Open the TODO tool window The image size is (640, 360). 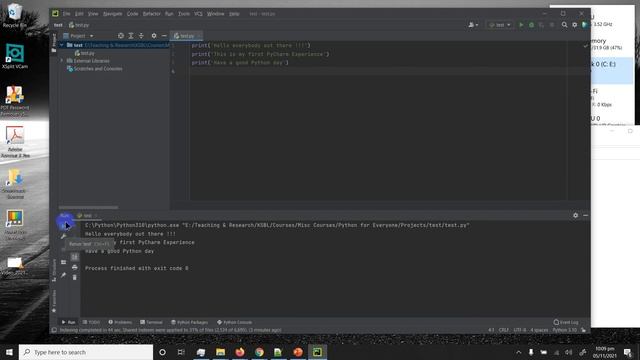coord(91,322)
